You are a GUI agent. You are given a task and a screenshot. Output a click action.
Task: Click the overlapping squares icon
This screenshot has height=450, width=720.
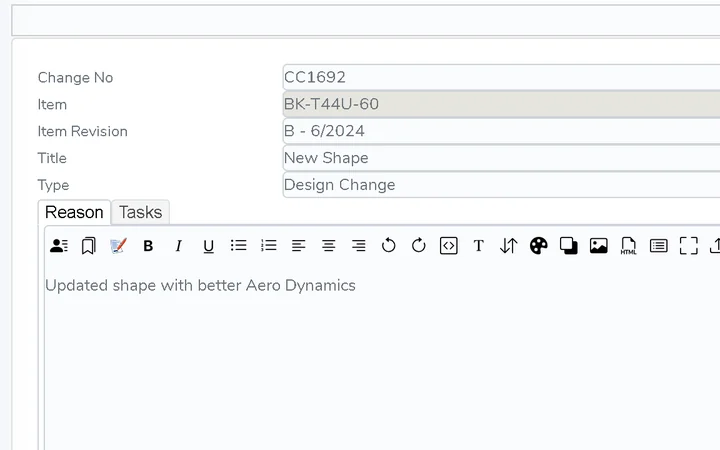point(568,246)
